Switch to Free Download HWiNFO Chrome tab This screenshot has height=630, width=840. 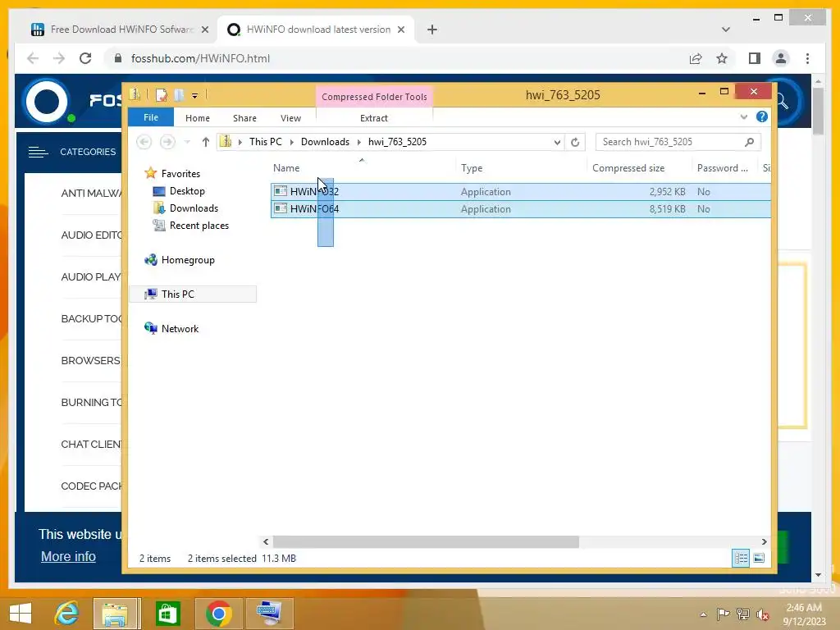pyautogui.click(x=120, y=30)
